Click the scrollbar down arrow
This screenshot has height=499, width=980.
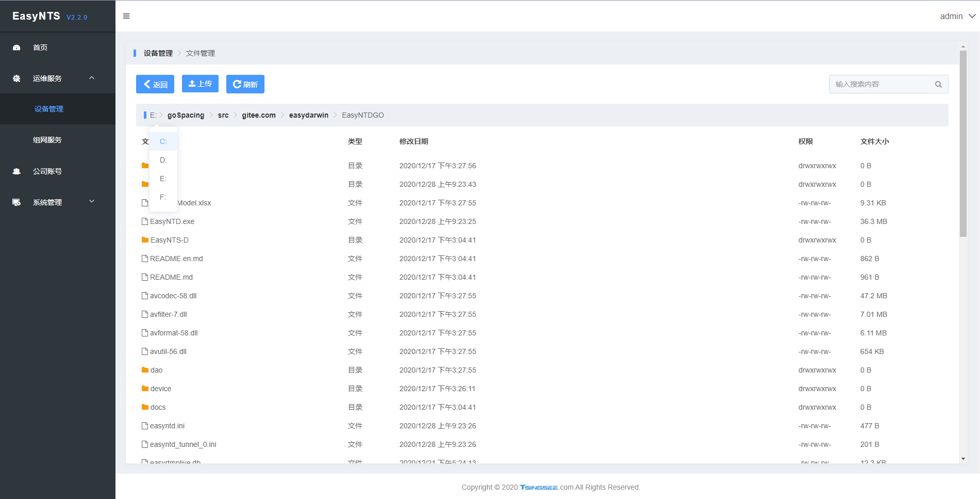tap(963, 459)
